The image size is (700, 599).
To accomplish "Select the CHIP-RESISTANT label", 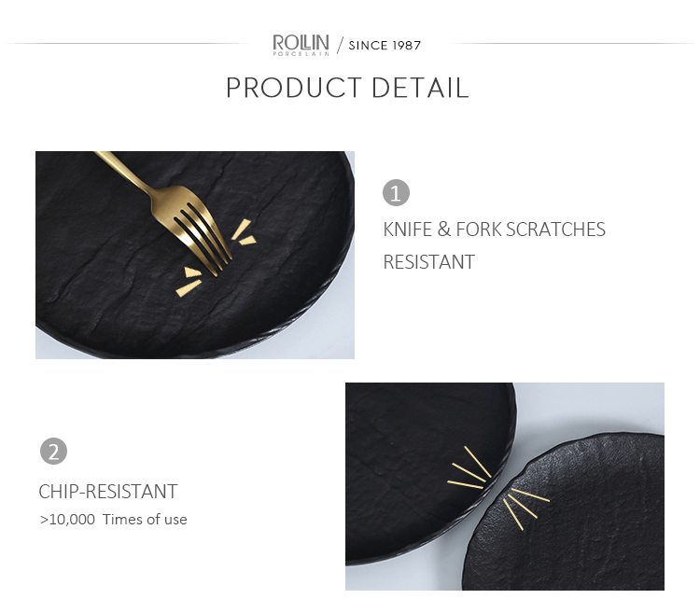I will point(108,492).
